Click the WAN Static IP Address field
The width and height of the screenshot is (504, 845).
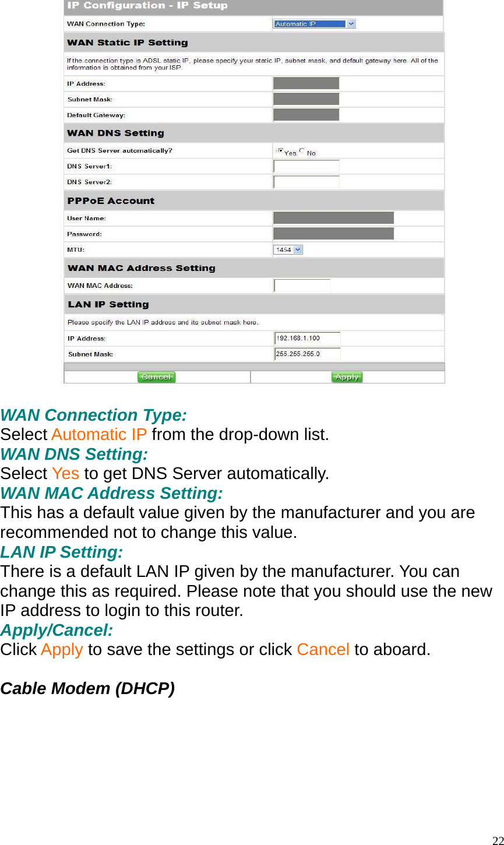(306, 83)
